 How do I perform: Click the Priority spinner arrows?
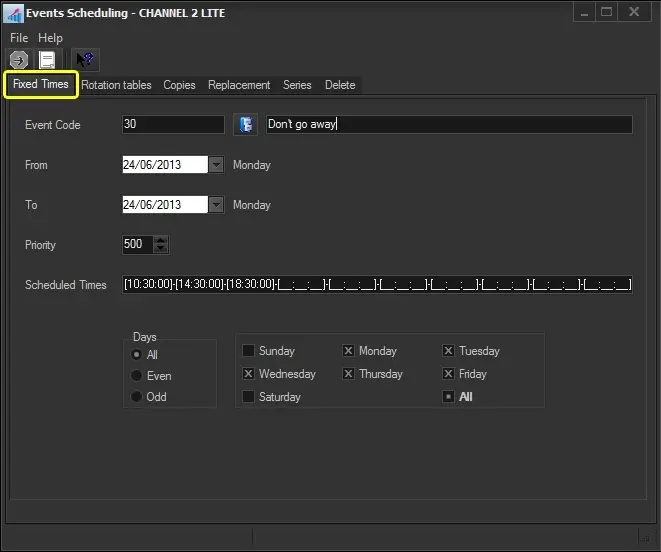click(162, 245)
